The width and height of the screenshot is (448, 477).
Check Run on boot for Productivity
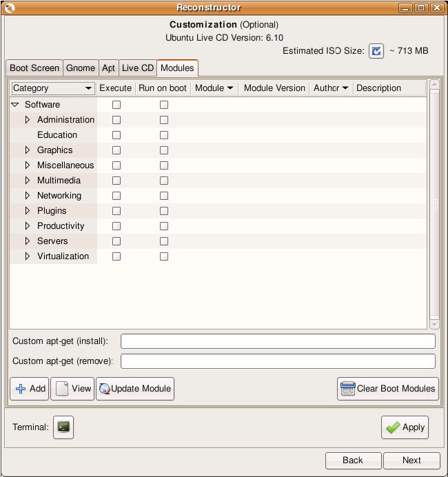click(x=164, y=226)
